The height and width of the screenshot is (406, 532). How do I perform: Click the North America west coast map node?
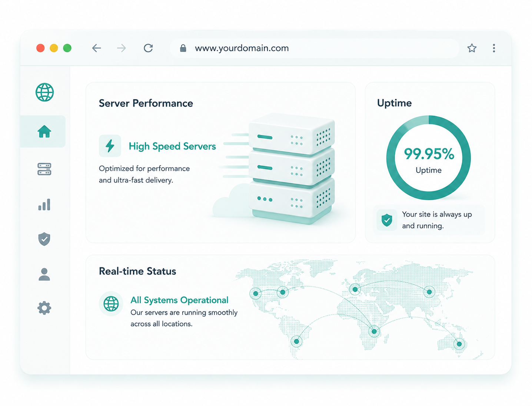[x=256, y=294]
